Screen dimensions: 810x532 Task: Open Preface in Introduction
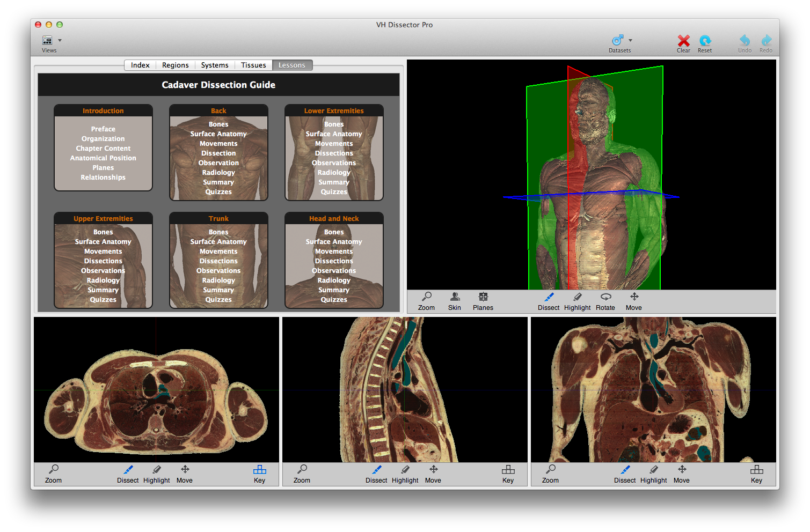[x=103, y=129]
